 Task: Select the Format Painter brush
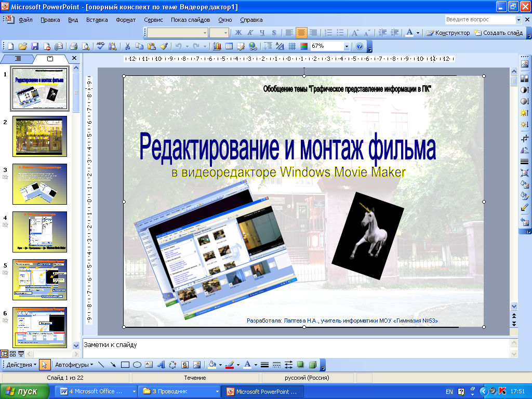point(164,46)
